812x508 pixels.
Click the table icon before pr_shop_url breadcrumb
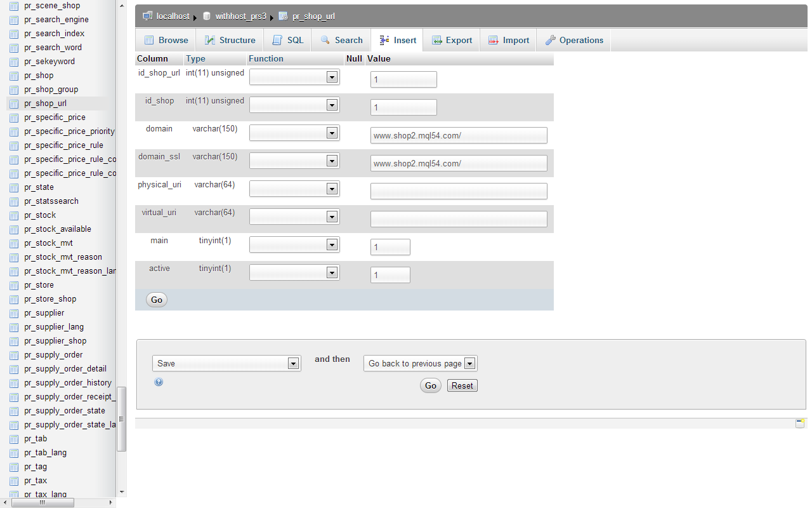[284, 16]
